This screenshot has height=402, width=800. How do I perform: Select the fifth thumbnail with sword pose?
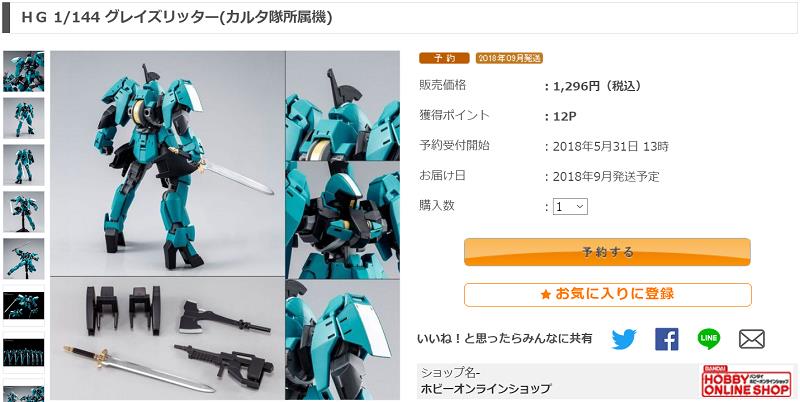coord(23,259)
